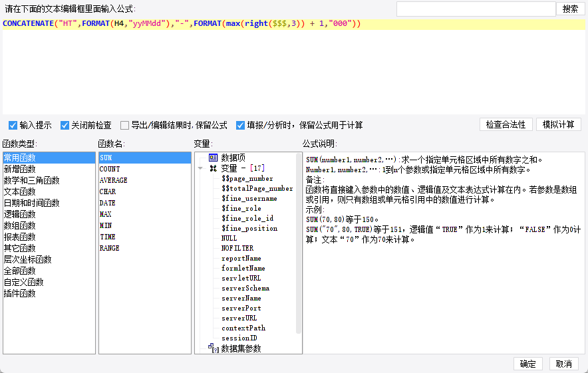Select the $fine_role_id variable
This screenshot has height=373, width=588.
tap(247, 218)
